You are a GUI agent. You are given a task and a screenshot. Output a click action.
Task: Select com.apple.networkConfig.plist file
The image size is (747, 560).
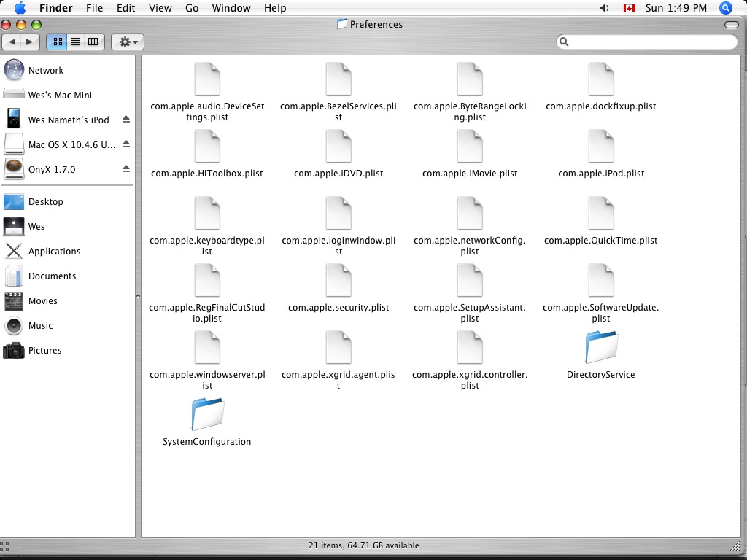(470, 214)
